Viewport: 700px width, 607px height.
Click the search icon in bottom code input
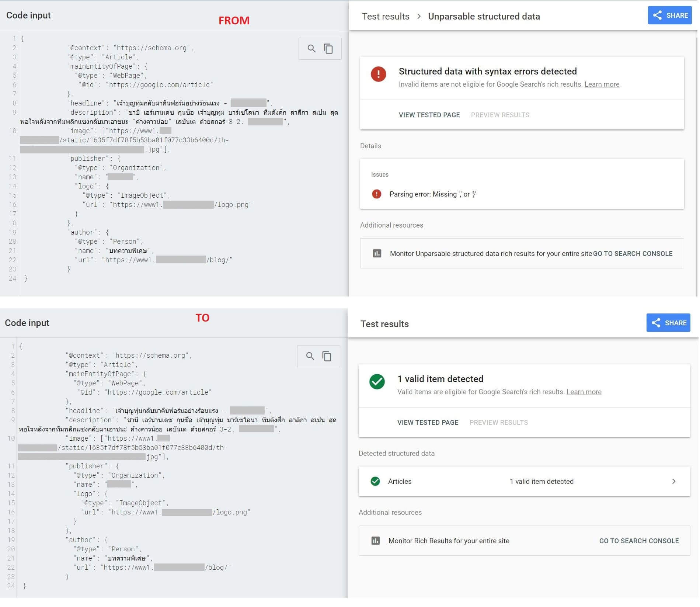point(310,356)
